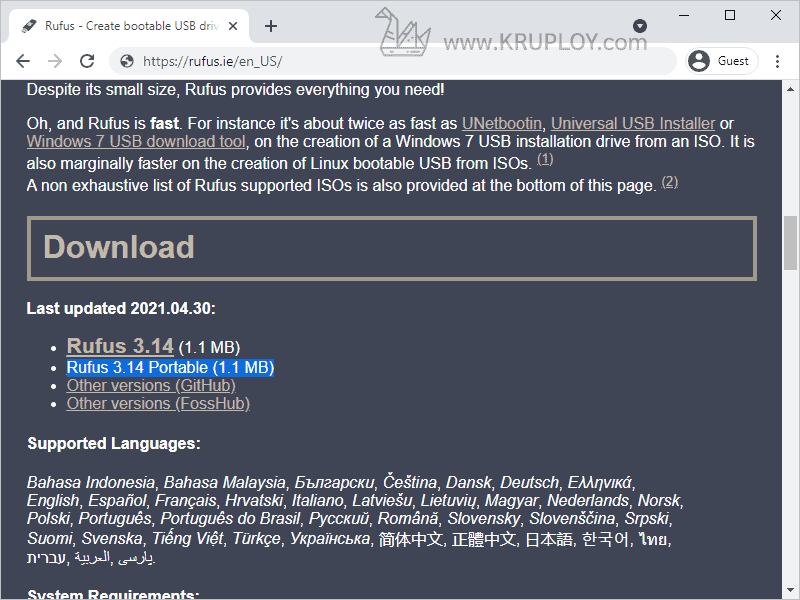Focus the address bar with rufus.ie URL
Screen dimensions: 800x600
coord(393,61)
